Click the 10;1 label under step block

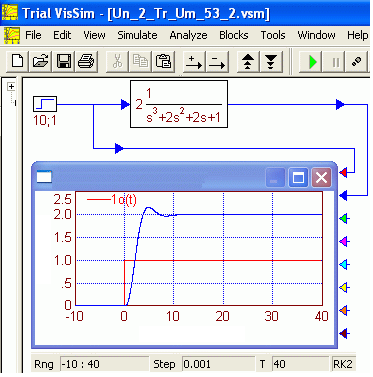click(x=45, y=120)
